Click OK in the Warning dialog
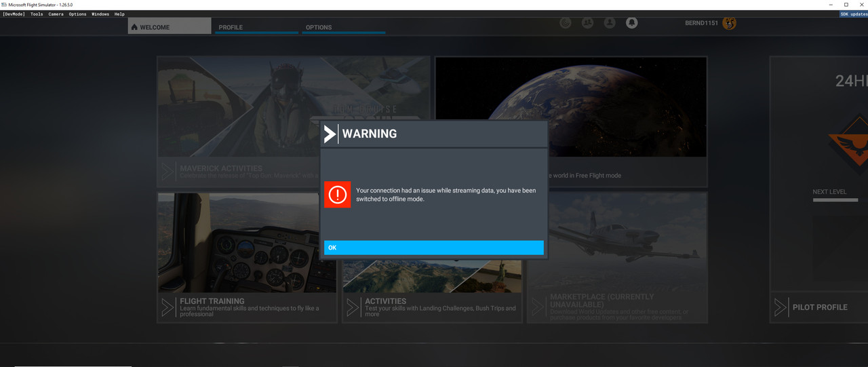 (433, 248)
